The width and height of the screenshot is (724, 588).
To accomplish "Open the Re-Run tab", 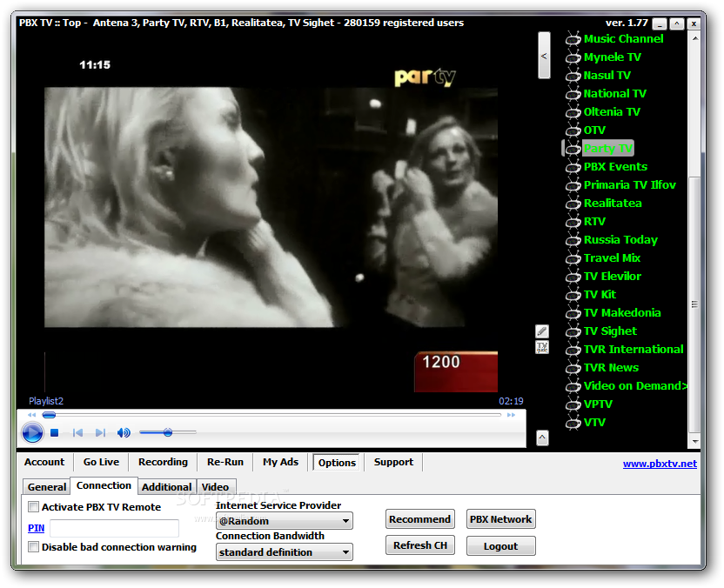I will [x=225, y=462].
